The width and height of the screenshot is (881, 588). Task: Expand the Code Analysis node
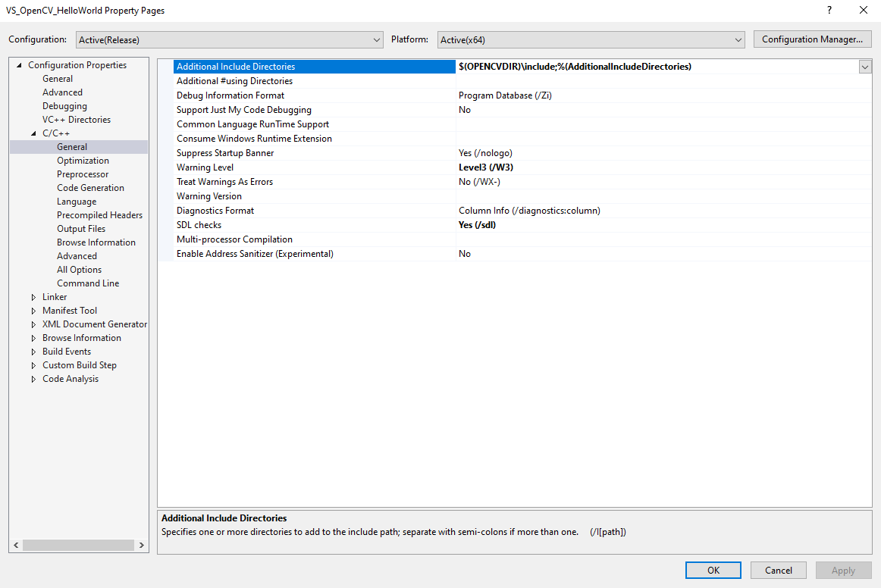[x=33, y=379]
